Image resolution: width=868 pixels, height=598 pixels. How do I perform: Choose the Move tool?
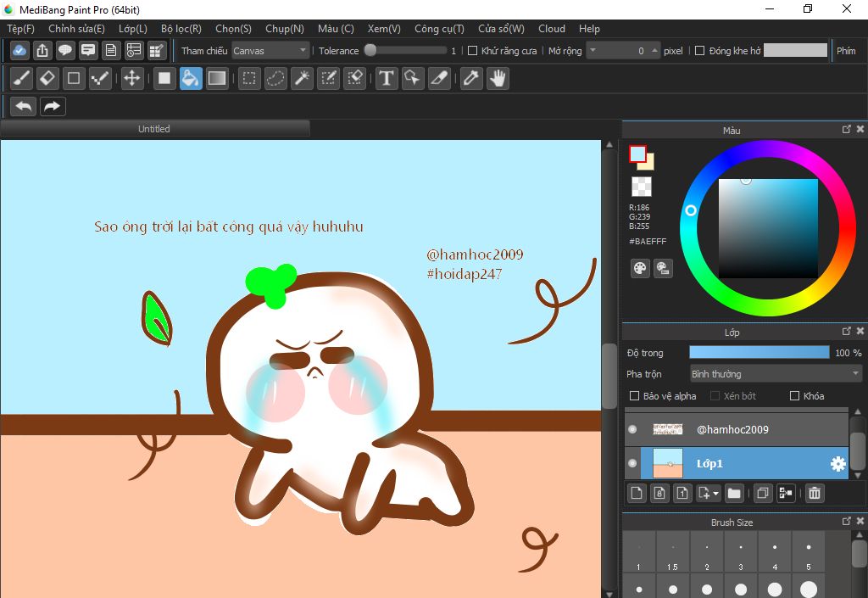pyautogui.click(x=131, y=79)
